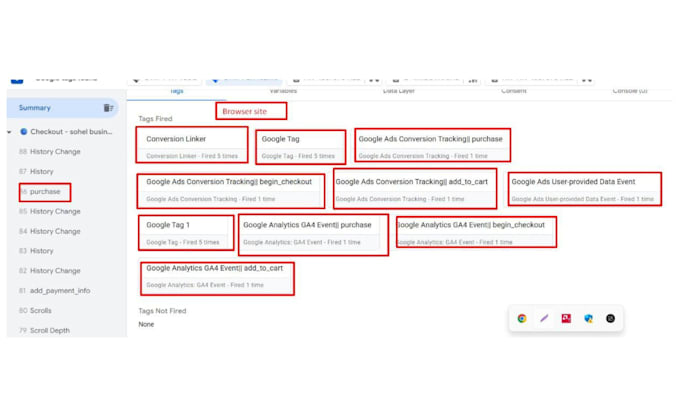Image resolution: width=680 pixels, height=409 pixels.
Task: Select event 81 add_payment_info
Action: coord(55,291)
